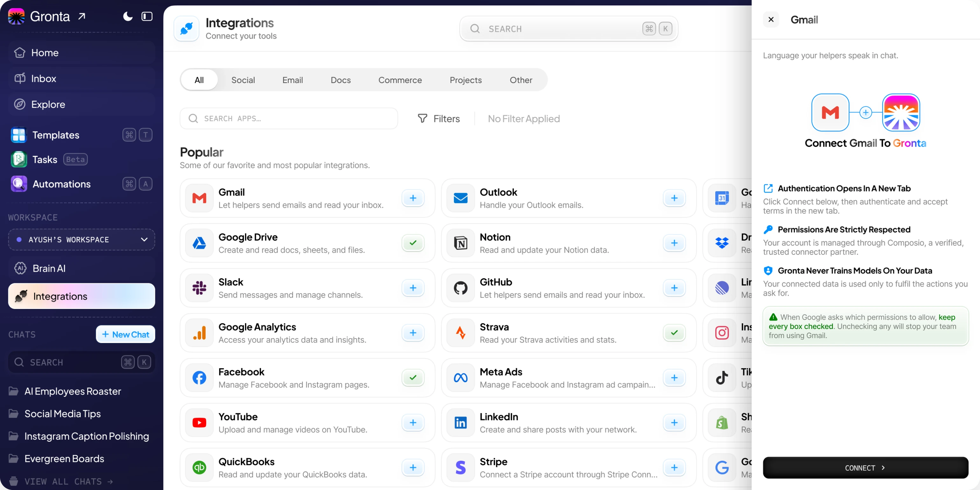Open Templates from the sidebar

tap(81, 135)
